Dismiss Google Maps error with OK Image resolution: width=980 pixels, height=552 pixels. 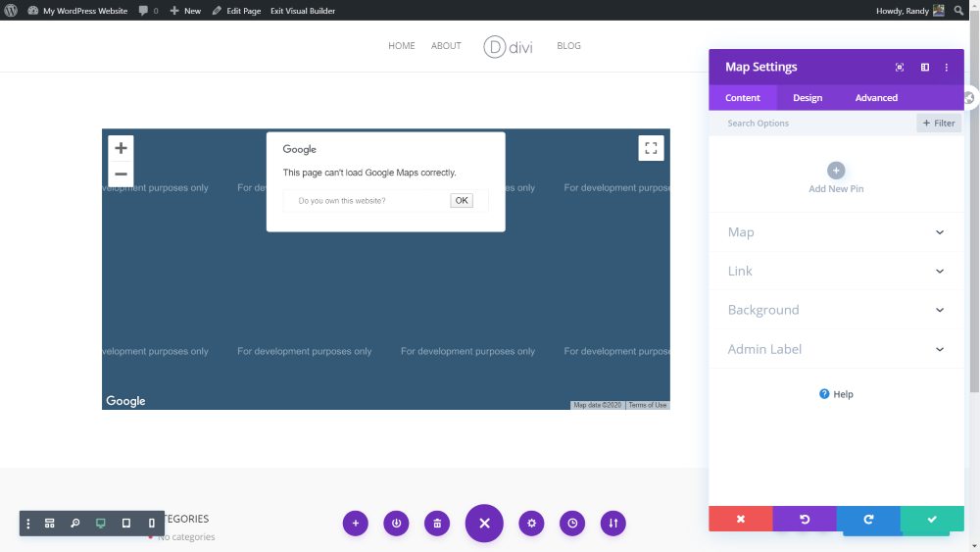pos(462,201)
